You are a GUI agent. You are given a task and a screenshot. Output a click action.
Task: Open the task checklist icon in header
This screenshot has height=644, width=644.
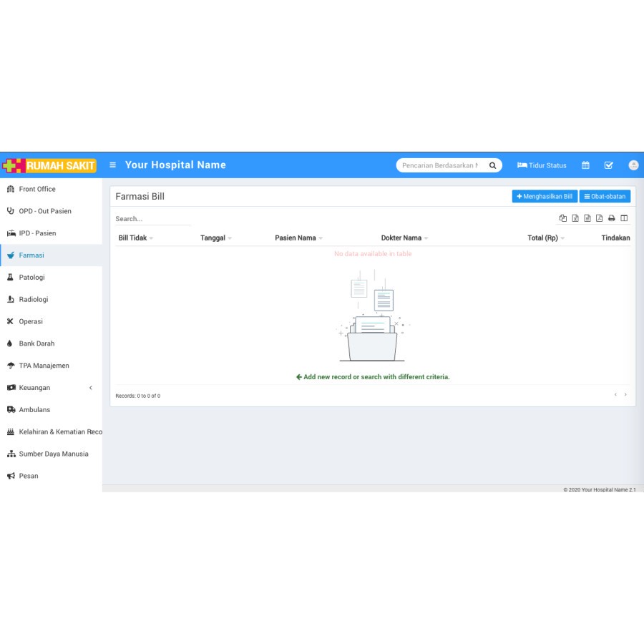609,165
